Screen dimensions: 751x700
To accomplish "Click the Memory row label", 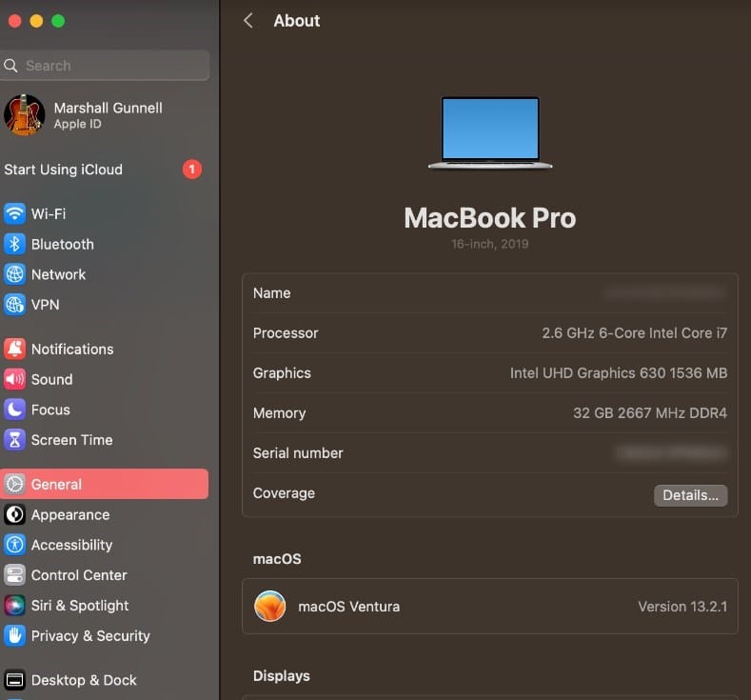I will point(279,412).
